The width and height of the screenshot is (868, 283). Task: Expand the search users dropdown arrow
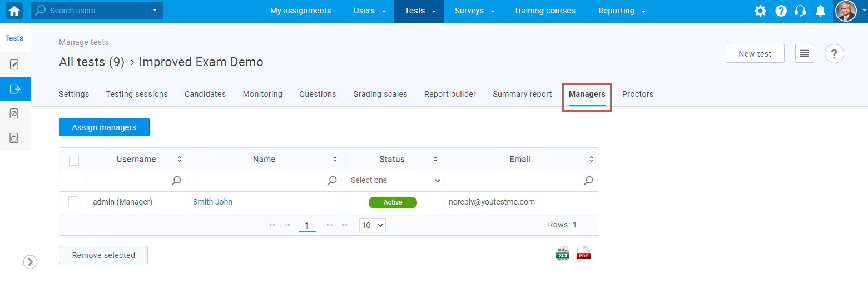[x=155, y=11]
